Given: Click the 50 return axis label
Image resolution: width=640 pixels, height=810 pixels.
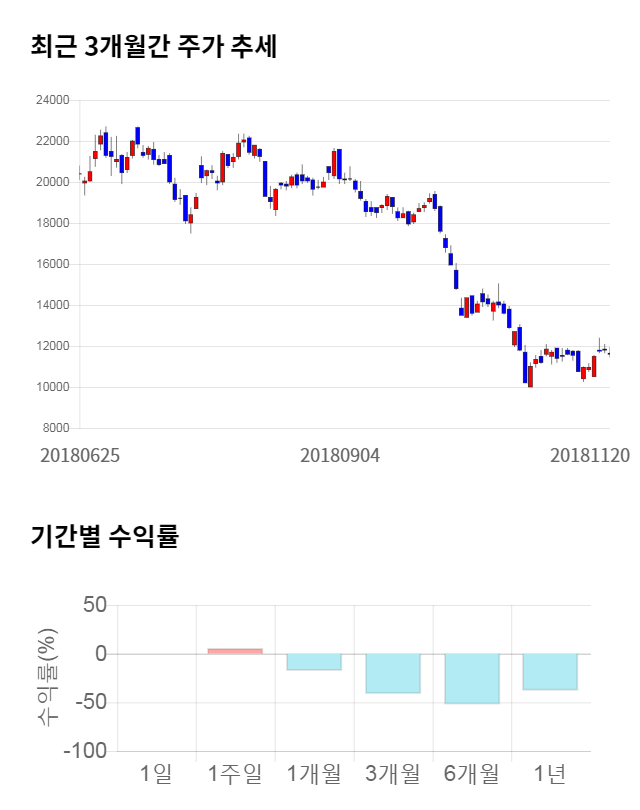Looking at the screenshot, I should [x=94, y=605].
